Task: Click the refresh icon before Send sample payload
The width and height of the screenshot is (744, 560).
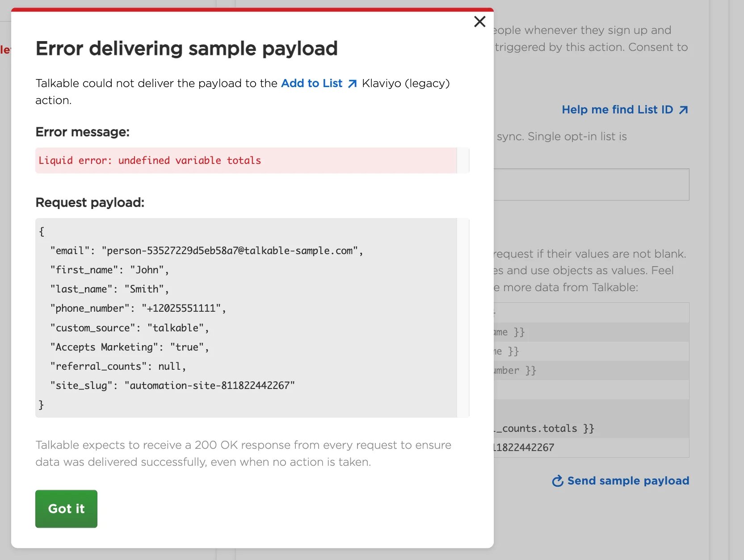Action: pos(558,481)
